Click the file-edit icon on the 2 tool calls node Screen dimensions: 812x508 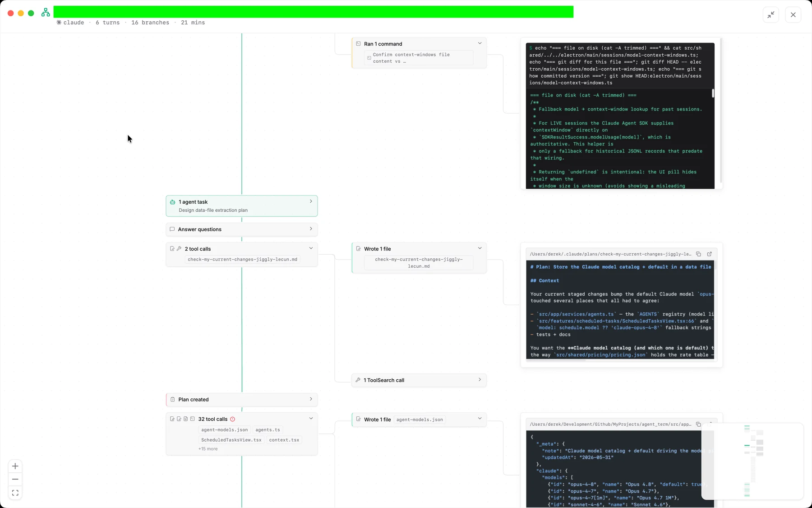(x=172, y=249)
